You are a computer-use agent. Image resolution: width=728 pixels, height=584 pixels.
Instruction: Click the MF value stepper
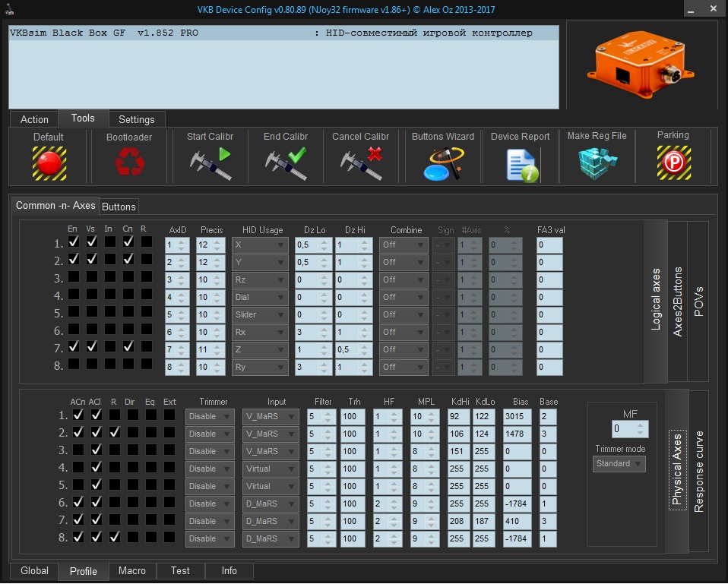point(641,429)
